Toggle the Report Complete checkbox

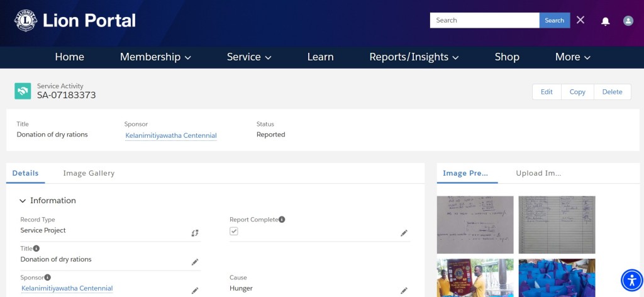click(x=234, y=232)
